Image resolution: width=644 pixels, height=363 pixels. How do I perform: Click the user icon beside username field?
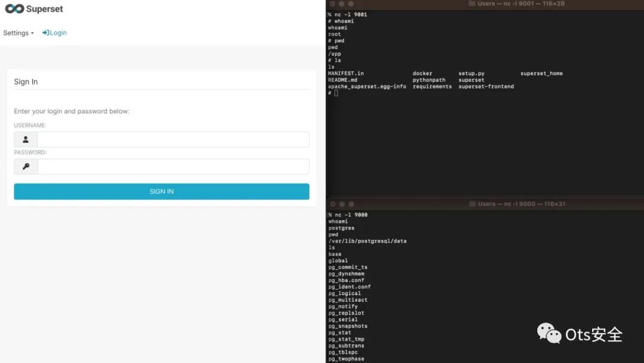point(26,139)
